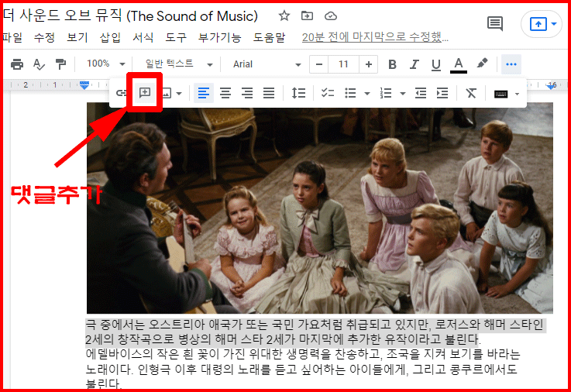Open the Arial font dropdown
Viewport: 571px width, 392px height.
tap(267, 64)
